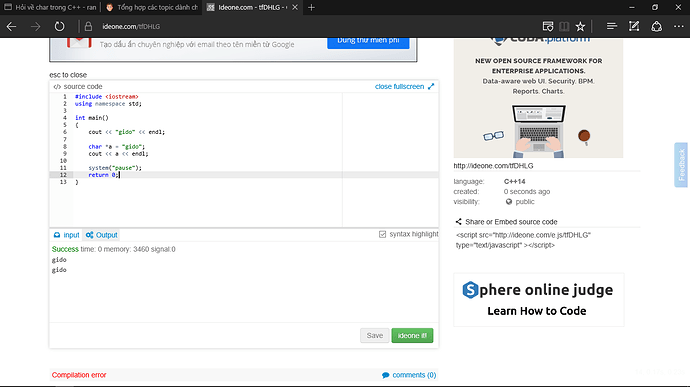
Task: Open the browser more options ellipsis
Action: point(679,26)
